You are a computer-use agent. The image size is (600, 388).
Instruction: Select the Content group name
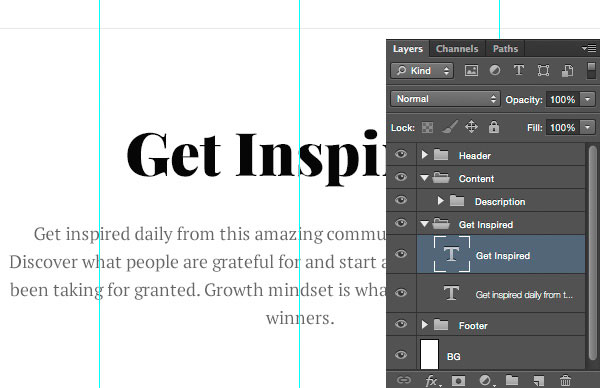[476, 179]
